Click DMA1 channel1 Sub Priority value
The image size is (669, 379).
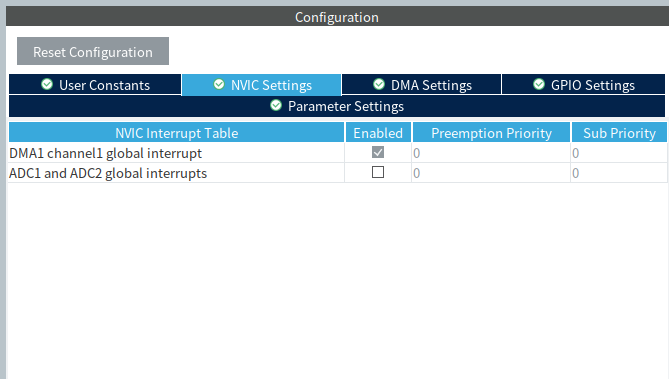click(x=619, y=153)
